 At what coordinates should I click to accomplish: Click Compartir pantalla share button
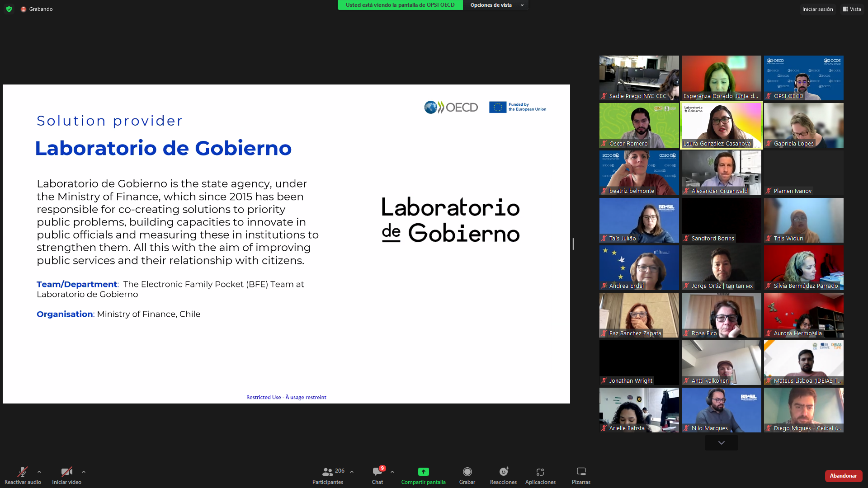tap(424, 475)
